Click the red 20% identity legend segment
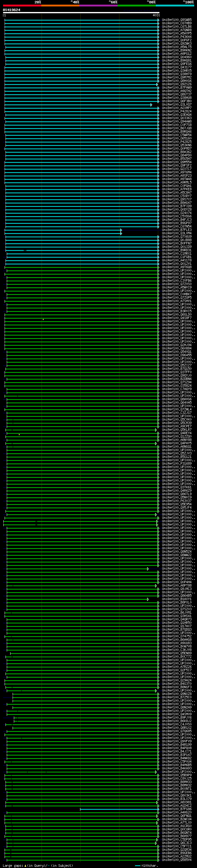Screen dimensions: 197x868 (x=22, y=6)
